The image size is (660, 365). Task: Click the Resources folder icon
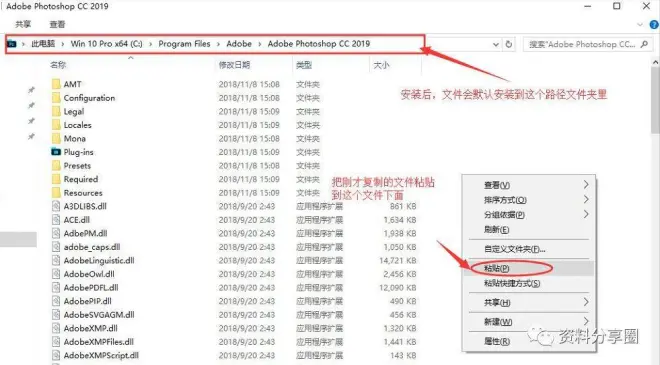(56, 192)
